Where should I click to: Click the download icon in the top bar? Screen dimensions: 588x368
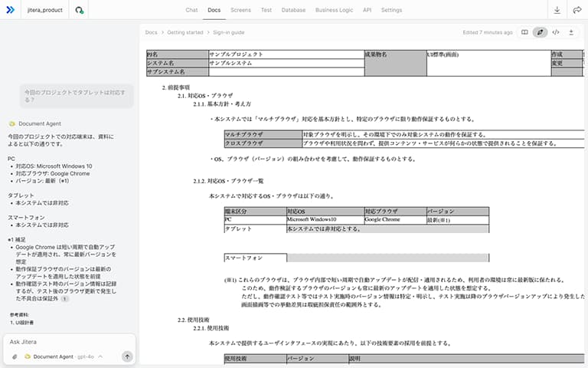click(x=557, y=10)
